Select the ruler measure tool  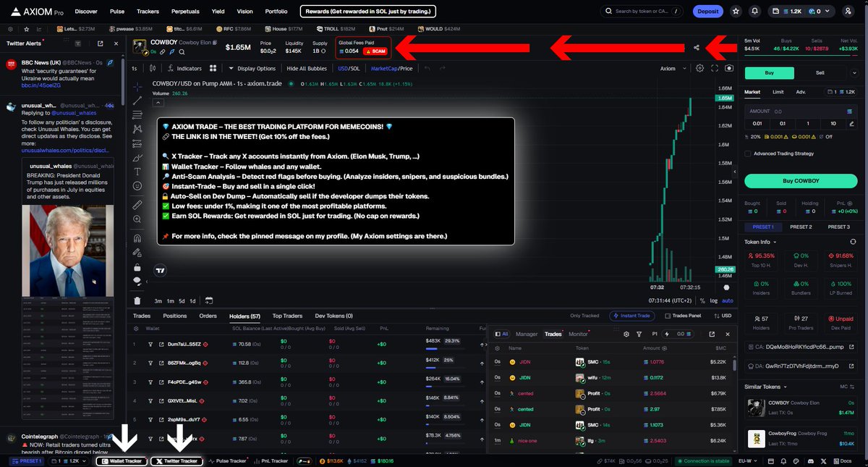pyautogui.click(x=137, y=205)
